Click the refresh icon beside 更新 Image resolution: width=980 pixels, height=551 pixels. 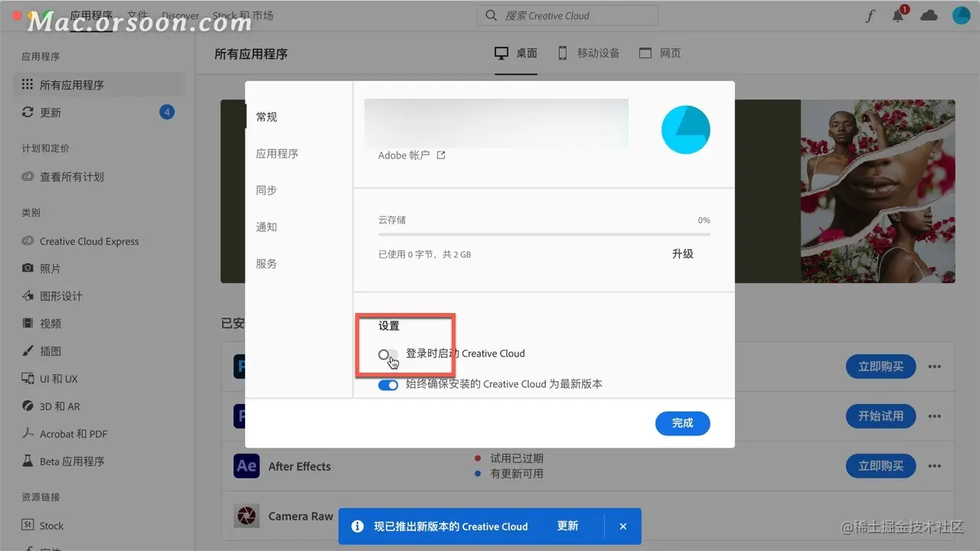[x=28, y=112]
